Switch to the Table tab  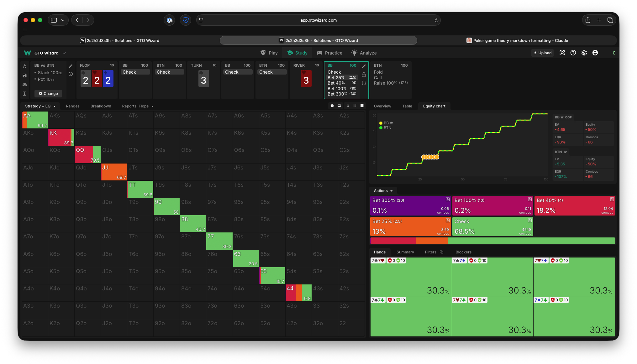407,106
